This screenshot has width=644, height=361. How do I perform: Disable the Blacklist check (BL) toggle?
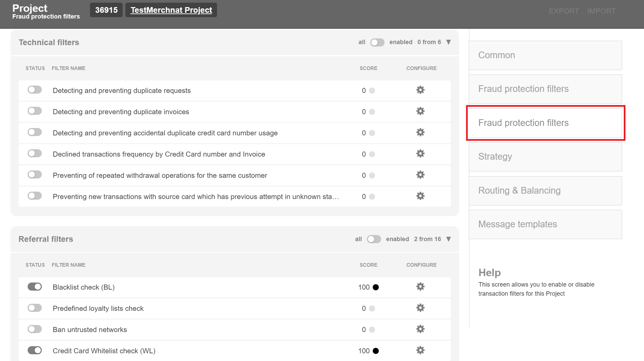click(x=35, y=287)
